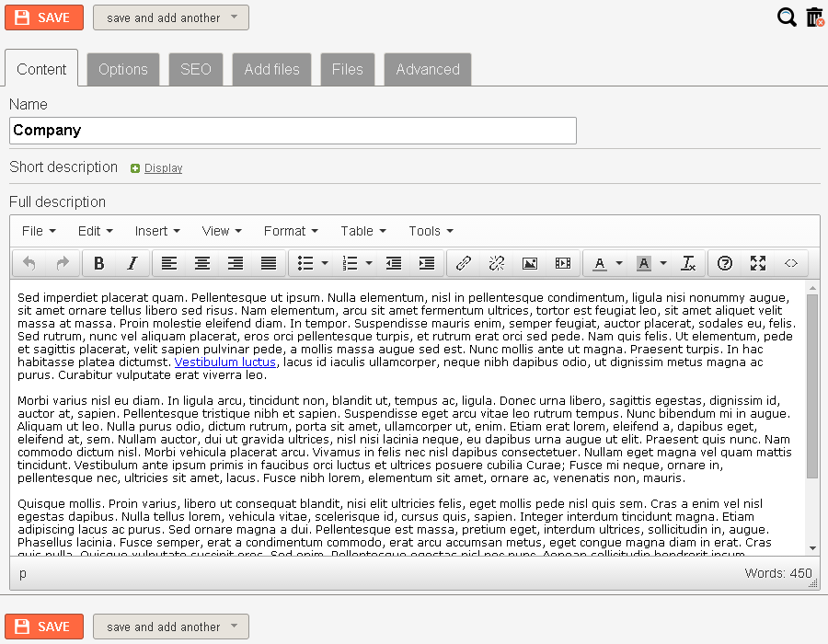
Task: Switch to the Advanced tab
Action: click(428, 69)
